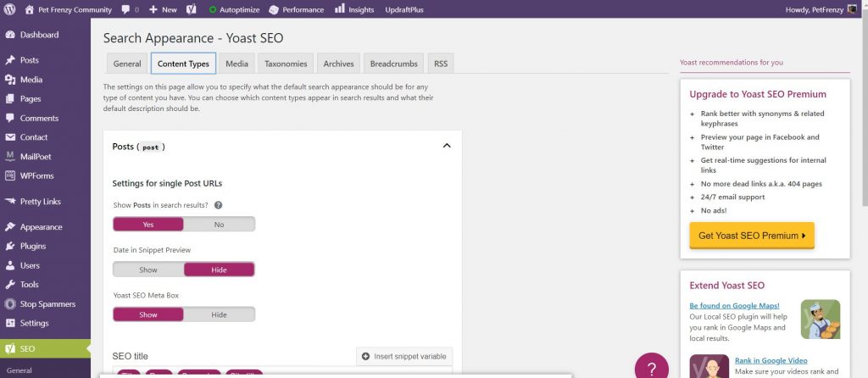Set Yoast SEO Meta Box to Hide
The height and width of the screenshot is (378, 868).
coord(220,314)
